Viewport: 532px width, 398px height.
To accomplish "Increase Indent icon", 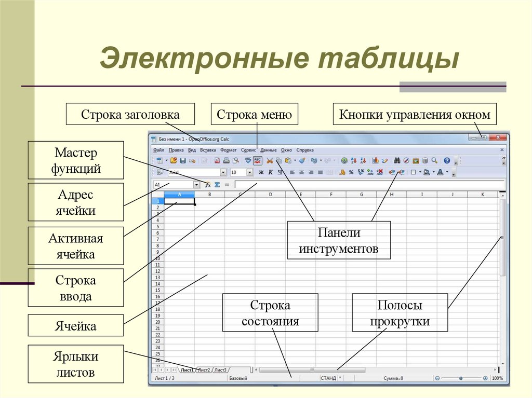I will 402,172.
